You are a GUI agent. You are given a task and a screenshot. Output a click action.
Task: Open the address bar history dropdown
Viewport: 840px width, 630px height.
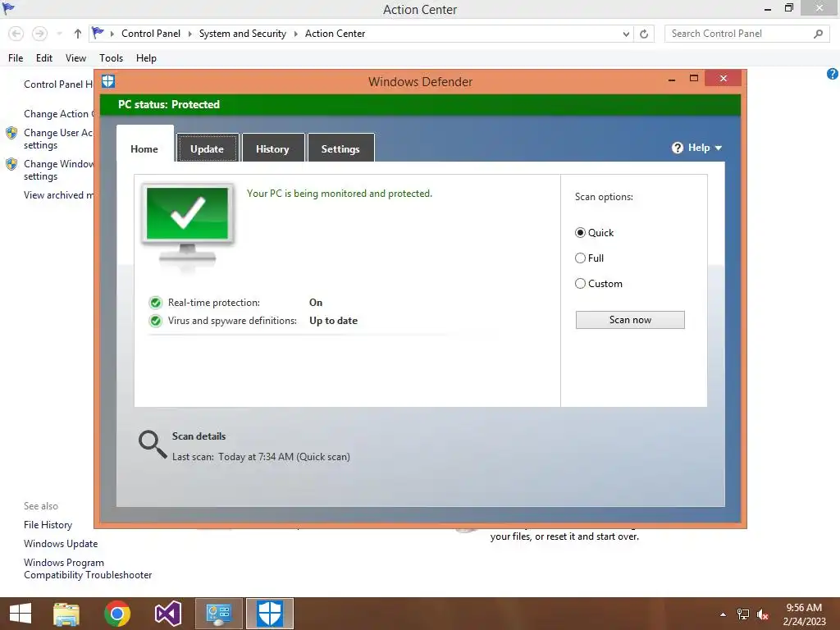point(626,34)
